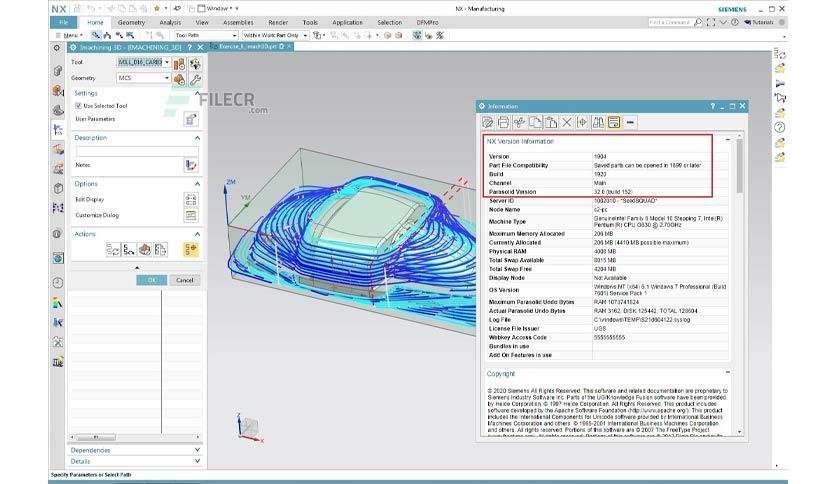Click the highlighted window-layout icon in the Information toolbar
This screenshot has width=836, height=484.
tap(614, 123)
